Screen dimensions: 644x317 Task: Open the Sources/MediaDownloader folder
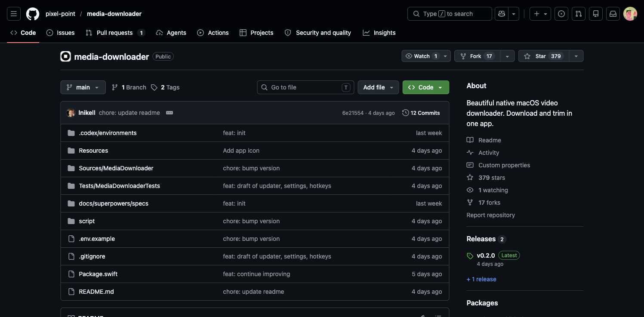coord(116,168)
